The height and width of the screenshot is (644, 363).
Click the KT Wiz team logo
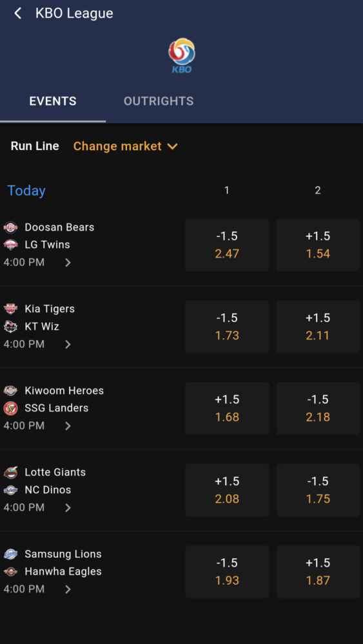(x=10, y=327)
